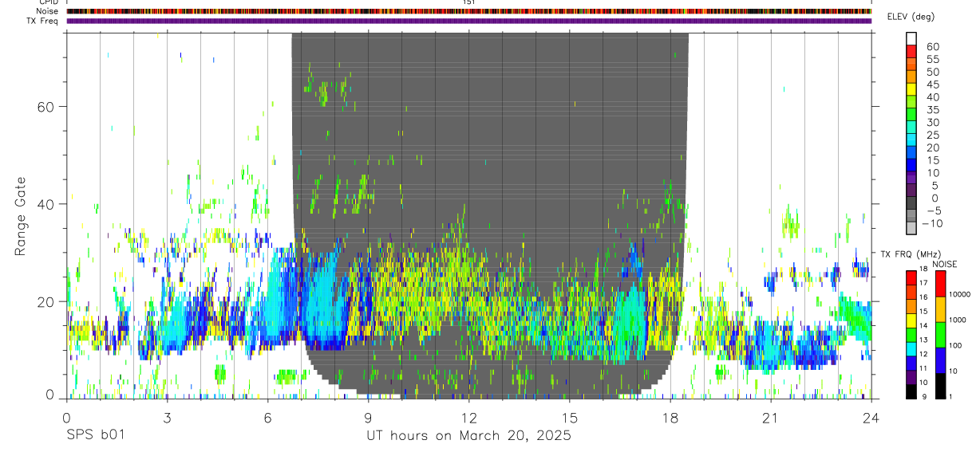The width and height of the screenshot is (980, 452).
Task: Select the cyan TX FRQ swatch beside 12
Action: click(x=911, y=349)
